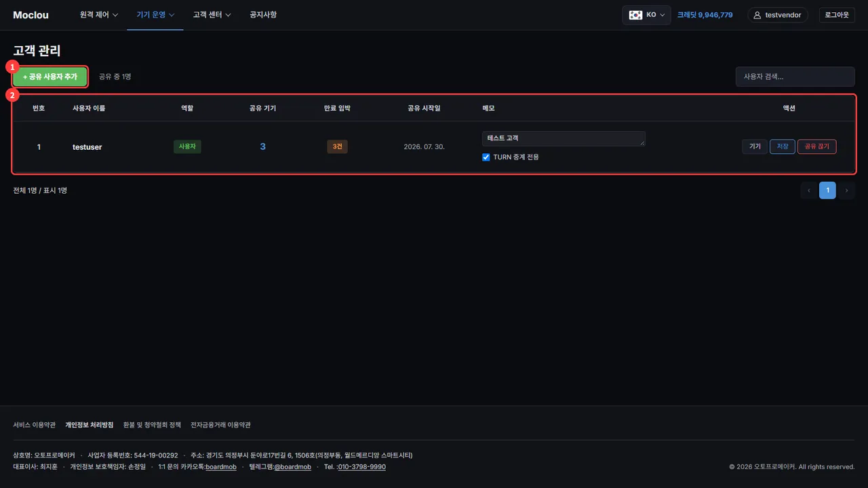Click the expiring soon 3건 badge
The height and width of the screenshot is (488, 868).
[337, 146]
